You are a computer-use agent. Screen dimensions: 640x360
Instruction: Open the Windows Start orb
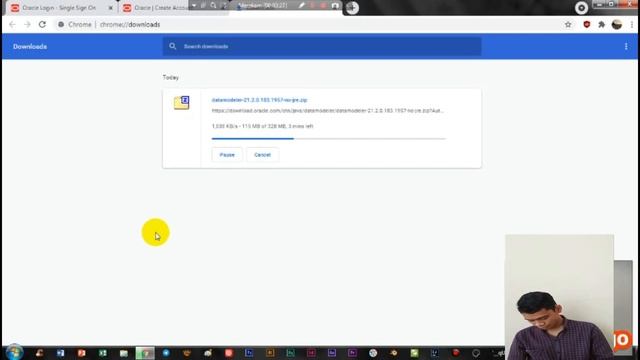coord(14,352)
